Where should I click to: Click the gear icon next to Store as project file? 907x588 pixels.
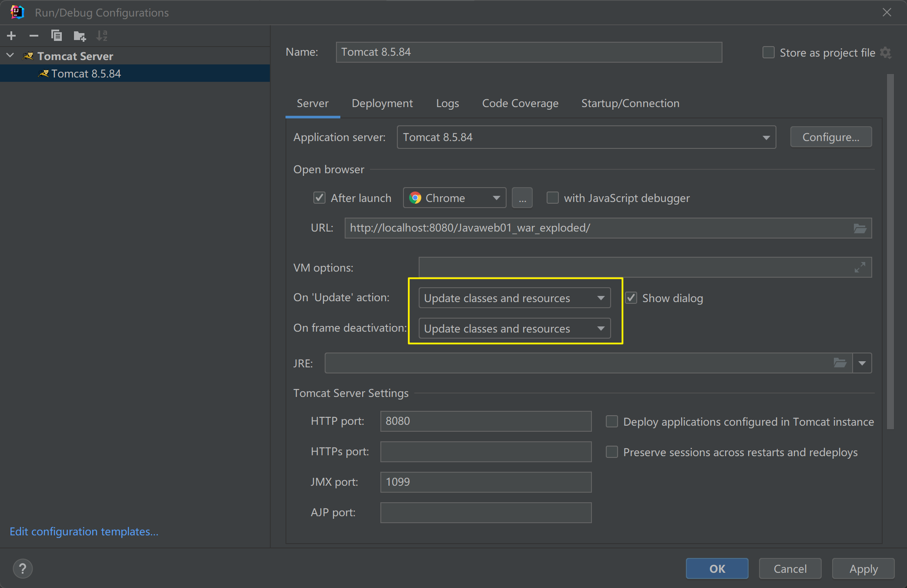tap(886, 53)
